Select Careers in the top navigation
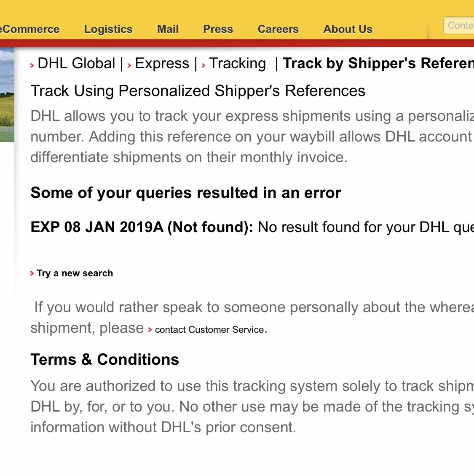The width and height of the screenshot is (474, 476). click(278, 29)
